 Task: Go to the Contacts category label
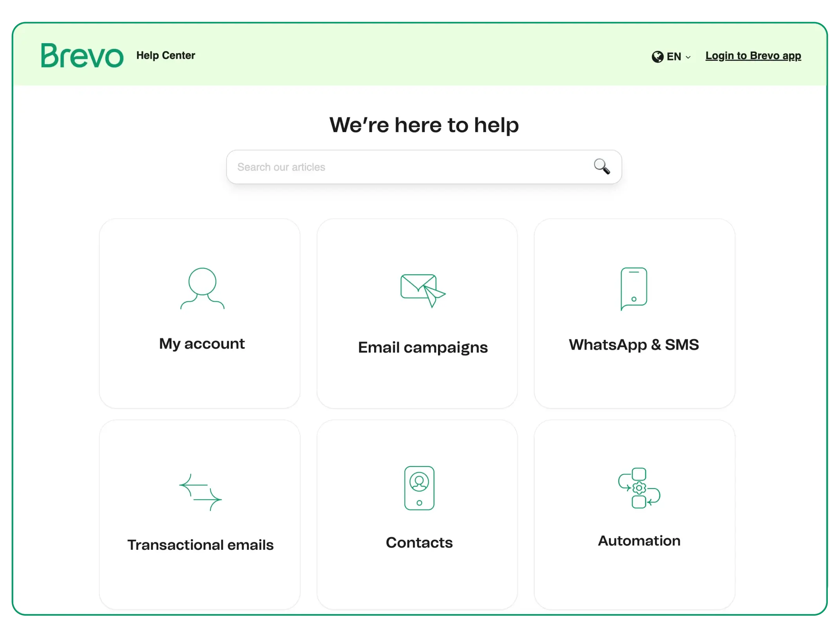[419, 542]
